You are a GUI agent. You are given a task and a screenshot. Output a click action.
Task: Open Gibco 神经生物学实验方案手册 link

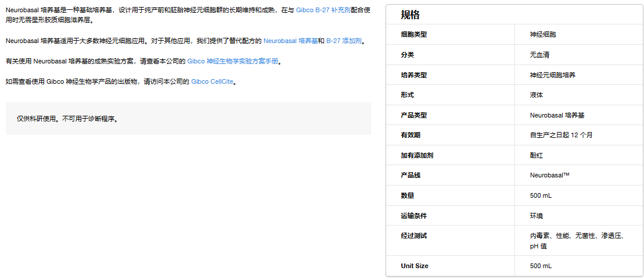pos(233,61)
